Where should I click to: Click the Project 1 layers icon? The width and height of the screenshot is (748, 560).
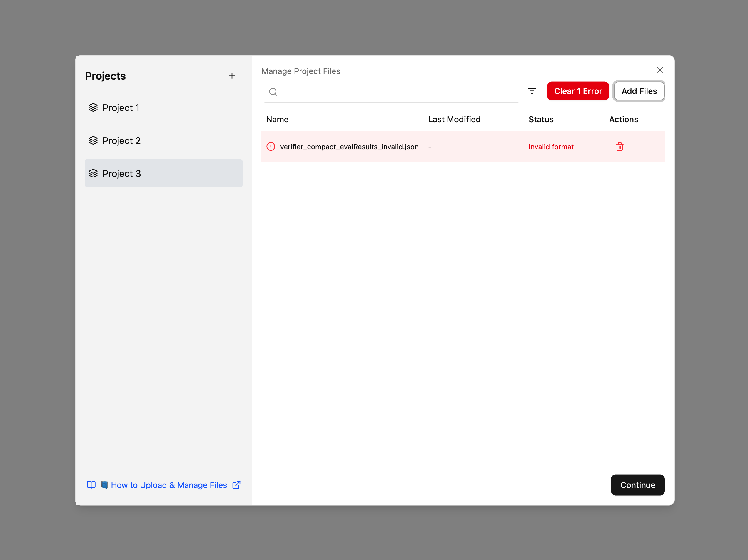(x=93, y=108)
